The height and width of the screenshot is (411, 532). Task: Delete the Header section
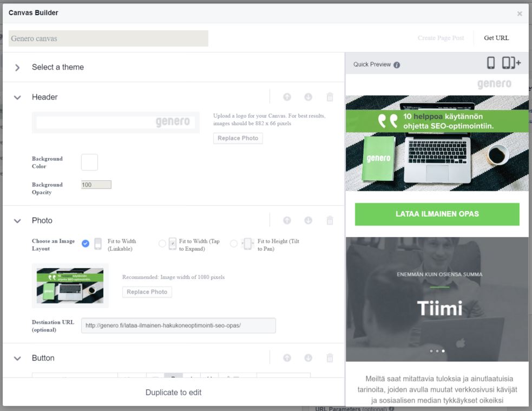[x=330, y=97]
